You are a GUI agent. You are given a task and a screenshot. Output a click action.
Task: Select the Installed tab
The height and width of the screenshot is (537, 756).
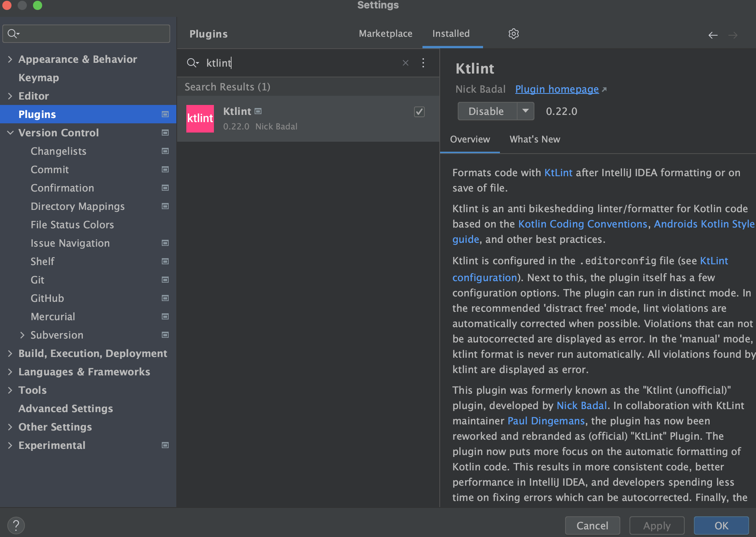pyautogui.click(x=451, y=34)
